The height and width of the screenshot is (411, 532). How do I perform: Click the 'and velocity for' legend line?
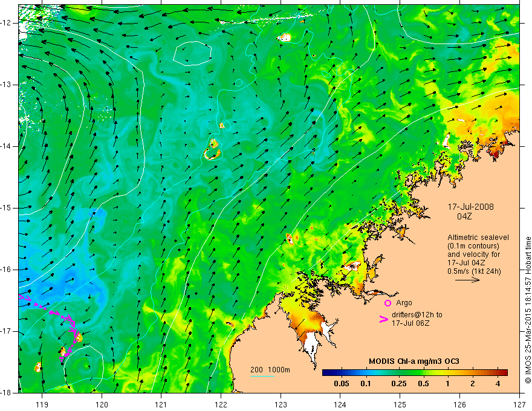point(473,254)
